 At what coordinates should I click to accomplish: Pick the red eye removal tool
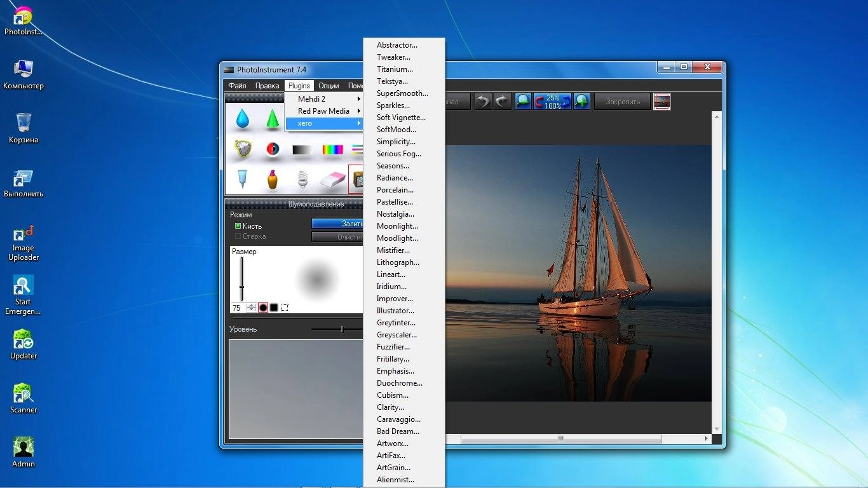point(273,149)
